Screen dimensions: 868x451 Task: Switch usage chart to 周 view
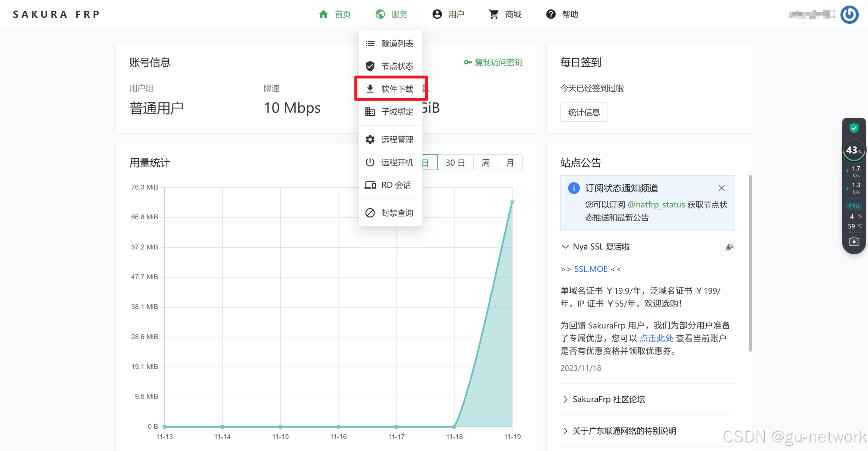click(486, 163)
